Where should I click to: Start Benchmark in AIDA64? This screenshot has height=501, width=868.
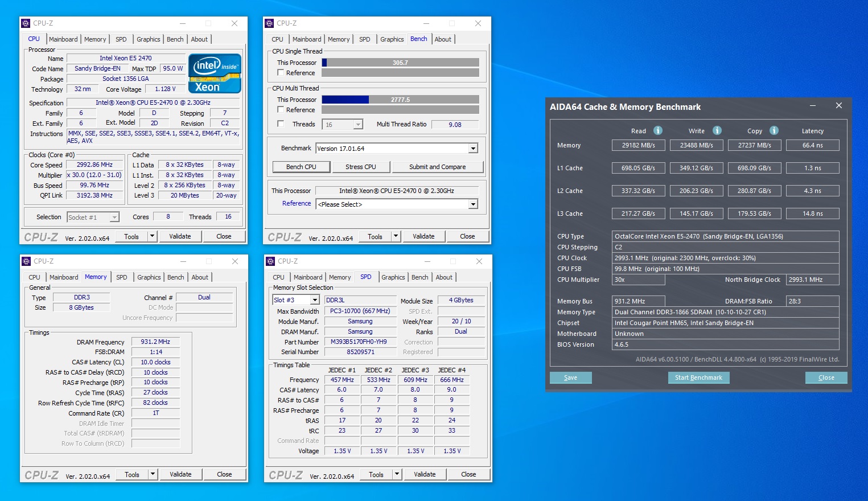click(698, 377)
